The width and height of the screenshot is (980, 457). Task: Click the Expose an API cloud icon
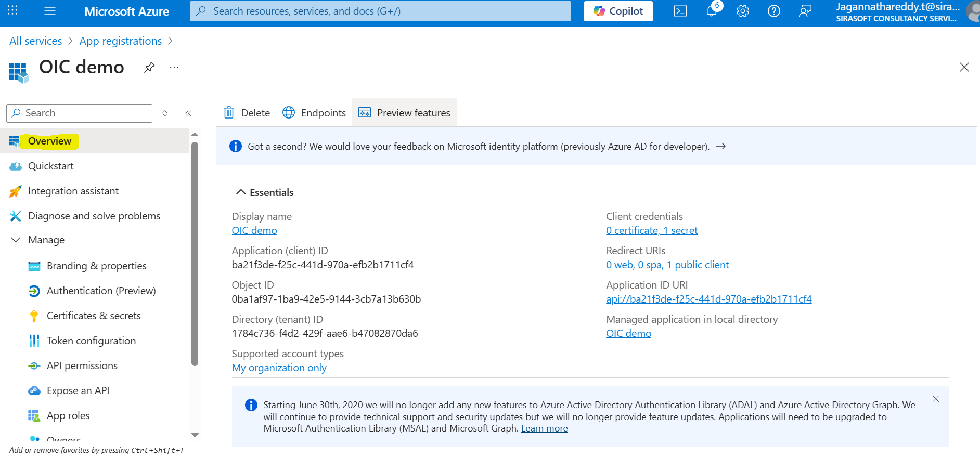34,390
